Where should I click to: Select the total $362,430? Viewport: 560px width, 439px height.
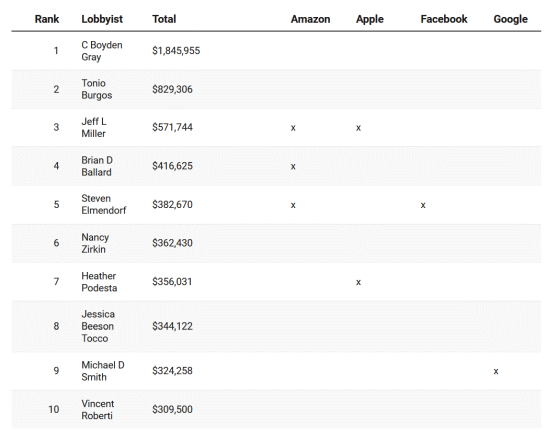[172, 243]
